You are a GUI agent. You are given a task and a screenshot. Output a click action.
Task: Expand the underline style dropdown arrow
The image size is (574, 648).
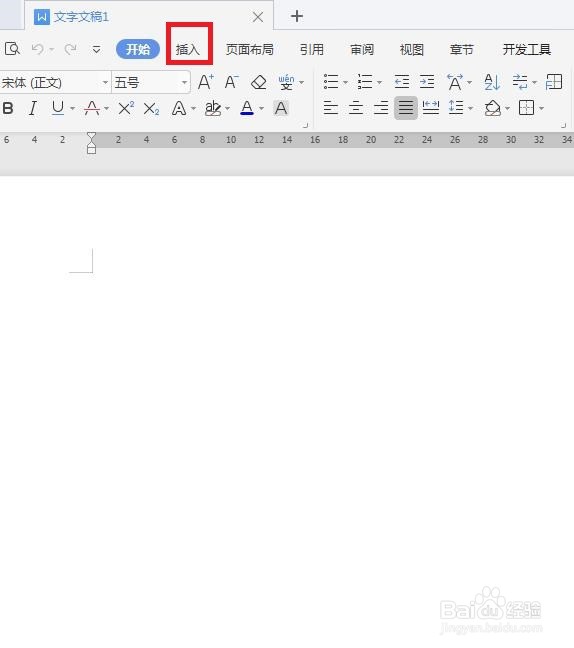click(x=72, y=109)
